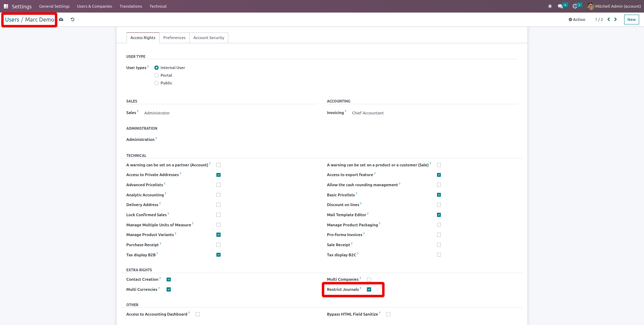Click the cloud save record icon
The height and width of the screenshot is (325, 644).
61,20
